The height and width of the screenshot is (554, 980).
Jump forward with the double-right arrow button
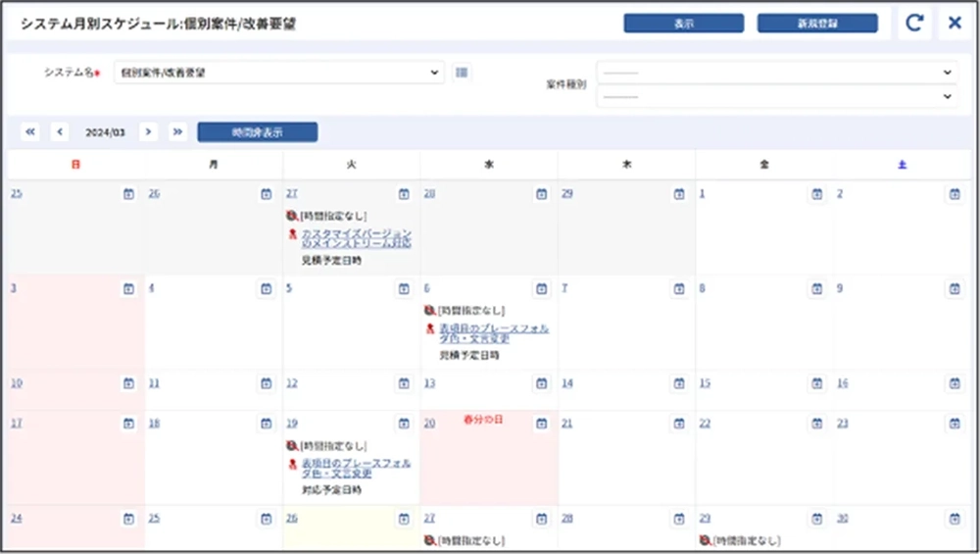[177, 132]
